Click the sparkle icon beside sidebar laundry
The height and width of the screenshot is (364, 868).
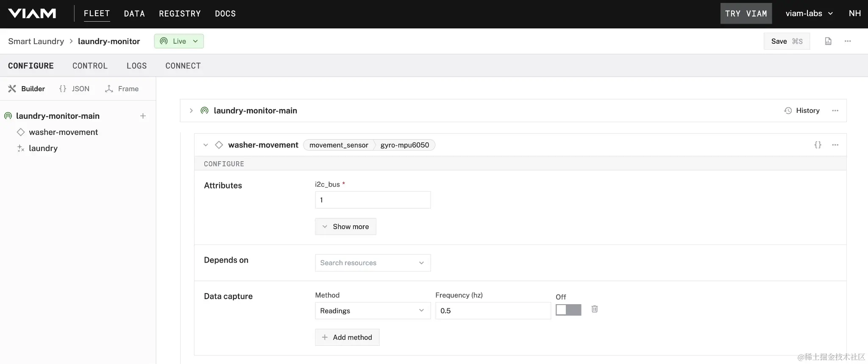pos(20,148)
